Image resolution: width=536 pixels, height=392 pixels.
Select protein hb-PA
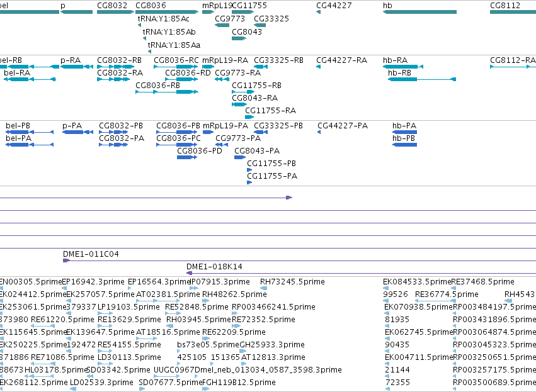405,132
